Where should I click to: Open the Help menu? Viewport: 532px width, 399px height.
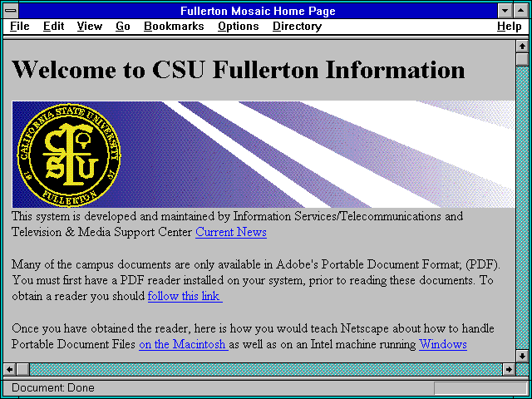pos(510,27)
